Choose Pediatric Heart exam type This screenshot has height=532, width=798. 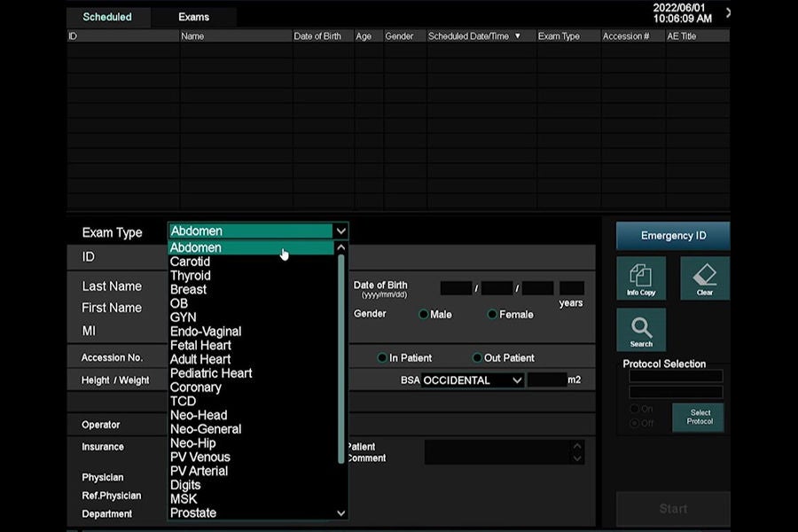(211, 373)
